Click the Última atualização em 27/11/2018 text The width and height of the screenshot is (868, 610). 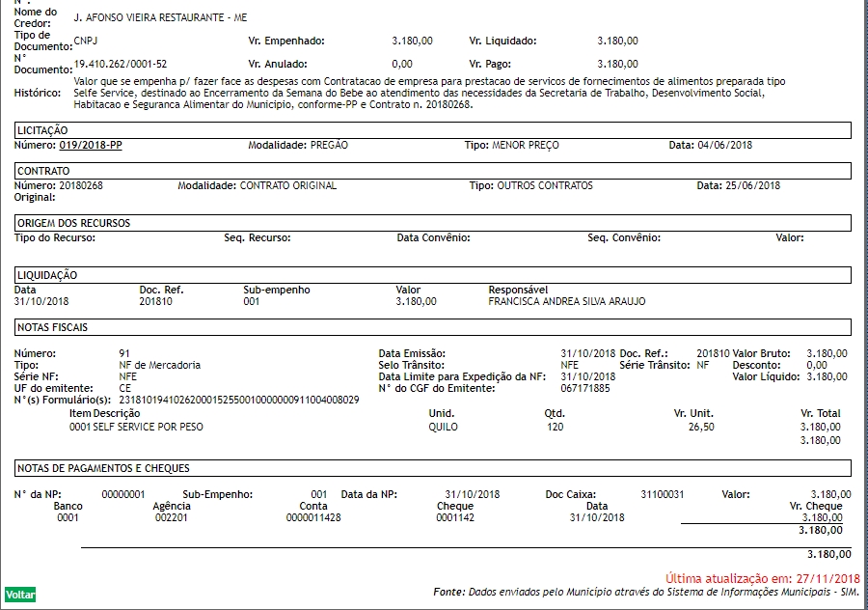[x=763, y=579]
